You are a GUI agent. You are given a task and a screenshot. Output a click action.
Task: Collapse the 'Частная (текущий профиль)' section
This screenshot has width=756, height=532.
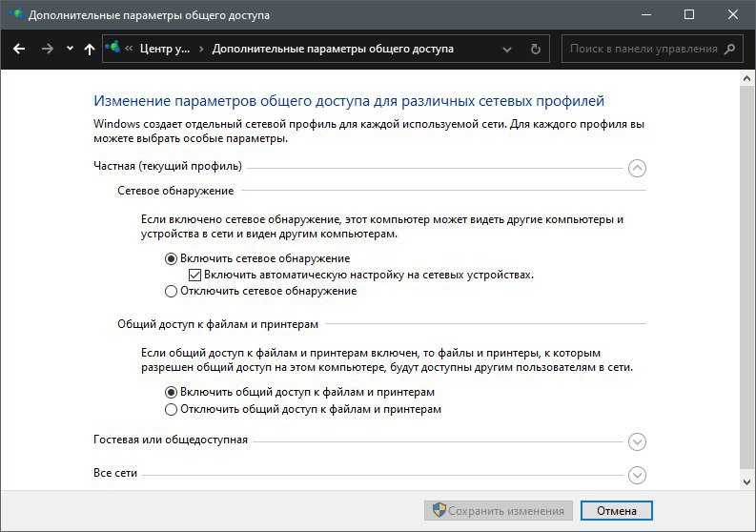click(637, 169)
